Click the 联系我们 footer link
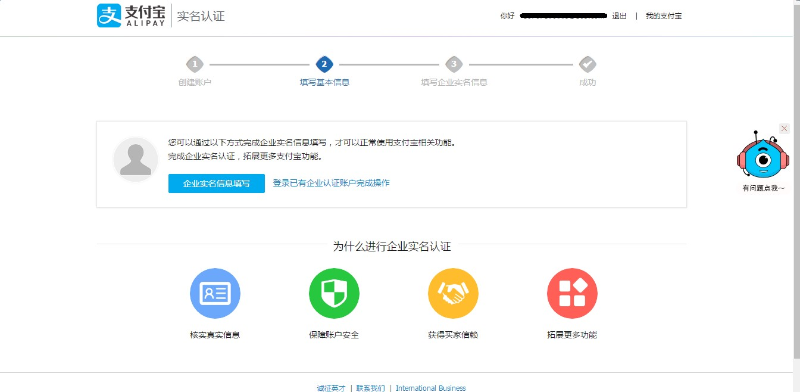The height and width of the screenshot is (392, 800). (370, 388)
